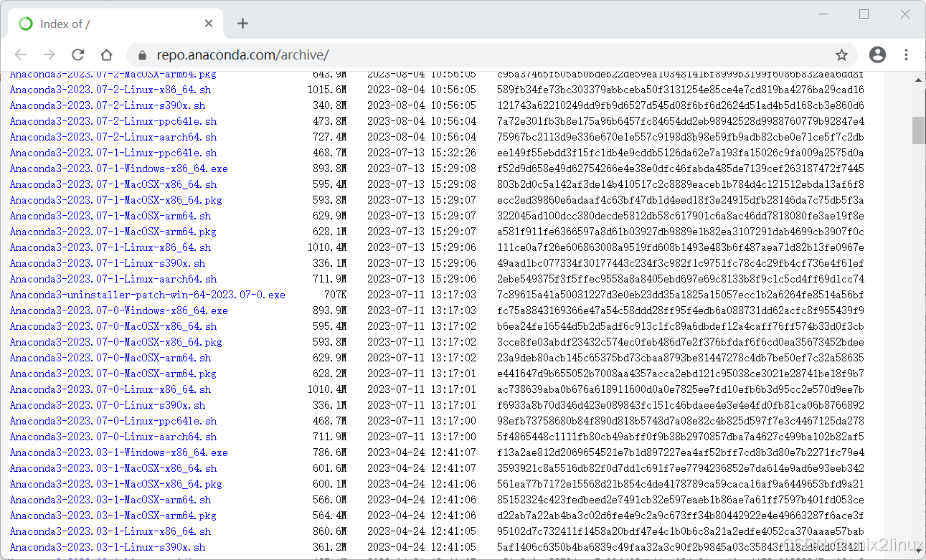Click size 1015.6M of 2023.07-2-Linux-x86_64
Viewport: 926px width, 560px height.
(327, 90)
